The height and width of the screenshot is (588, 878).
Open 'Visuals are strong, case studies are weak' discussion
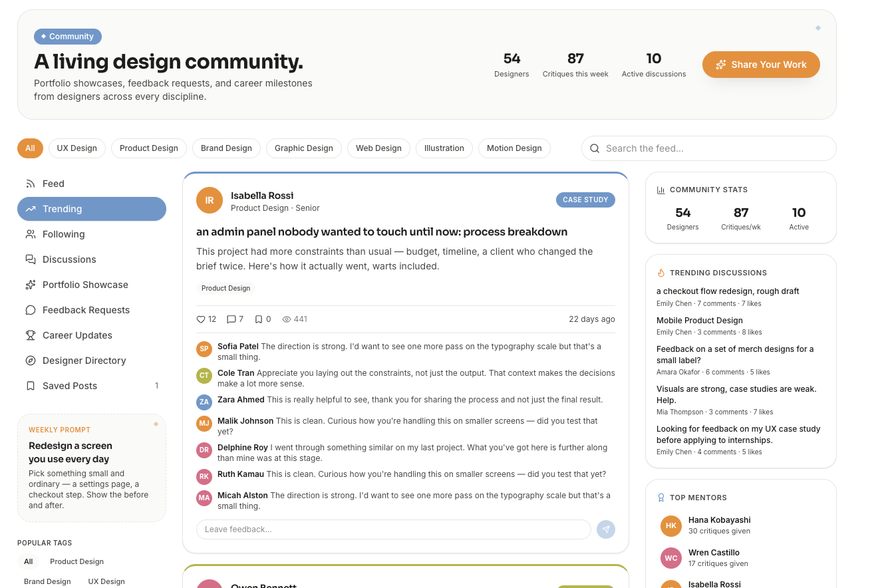pyautogui.click(x=736, y=394)
